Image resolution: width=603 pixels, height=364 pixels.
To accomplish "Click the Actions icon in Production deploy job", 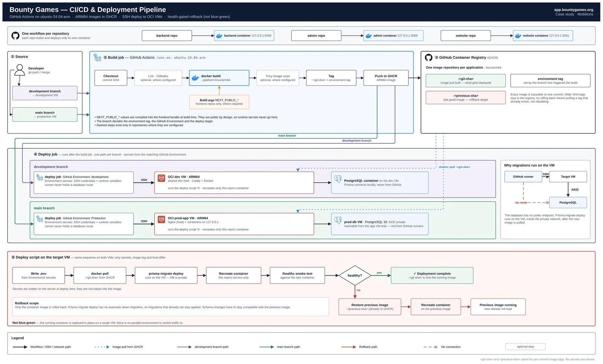I will point(40,219).
